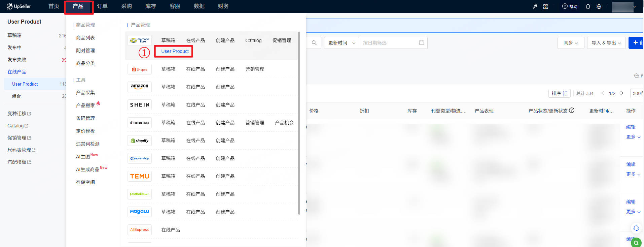Viewport: 644px width, 247px height.
Task: Open the 同步 dropdown
Action: 571,43
